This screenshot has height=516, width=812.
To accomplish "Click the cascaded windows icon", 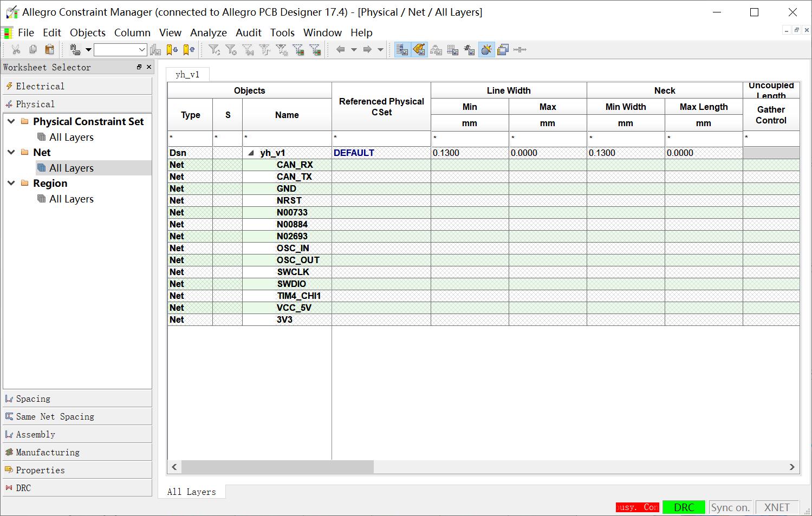I will point(503,50).
